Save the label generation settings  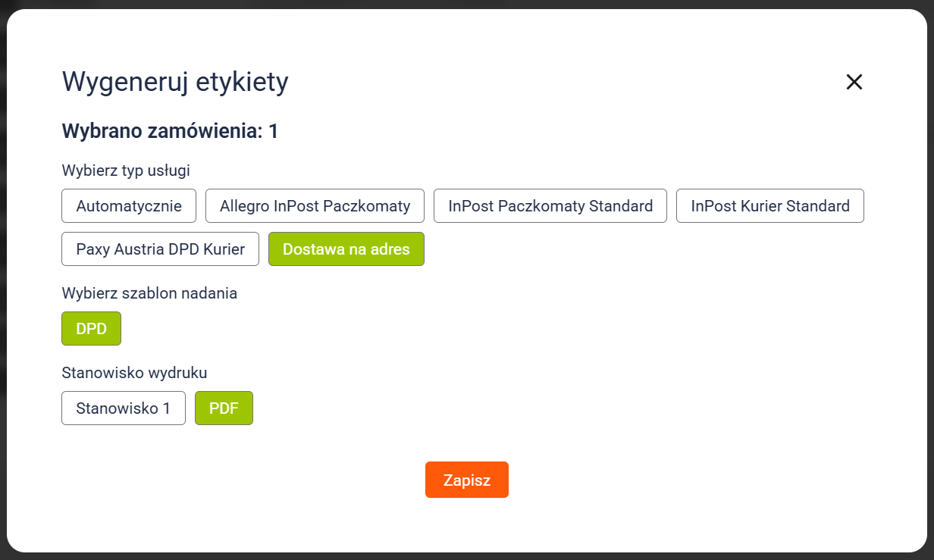(467, 480)
